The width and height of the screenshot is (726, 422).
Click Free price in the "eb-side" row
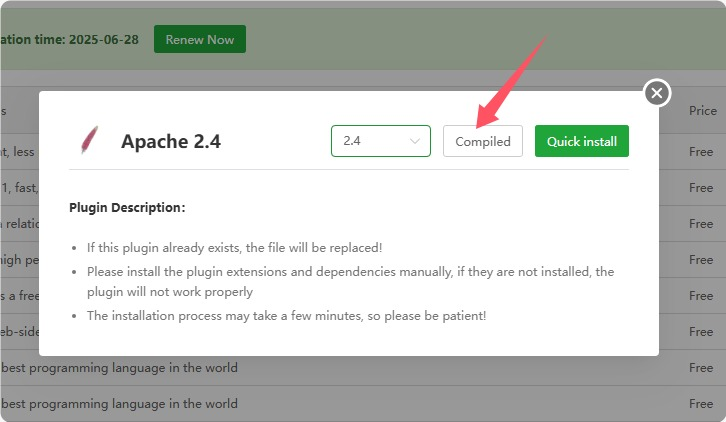701,332
